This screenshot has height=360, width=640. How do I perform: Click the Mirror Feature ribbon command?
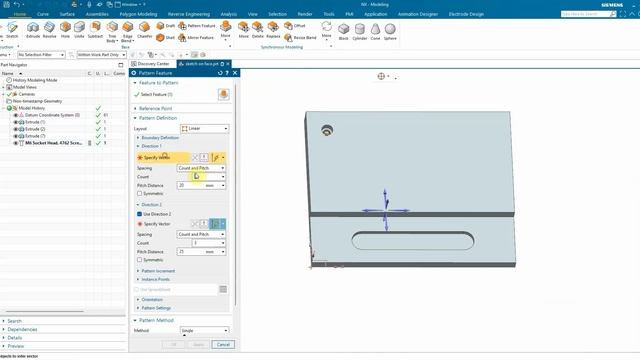[x=196, y=38]
